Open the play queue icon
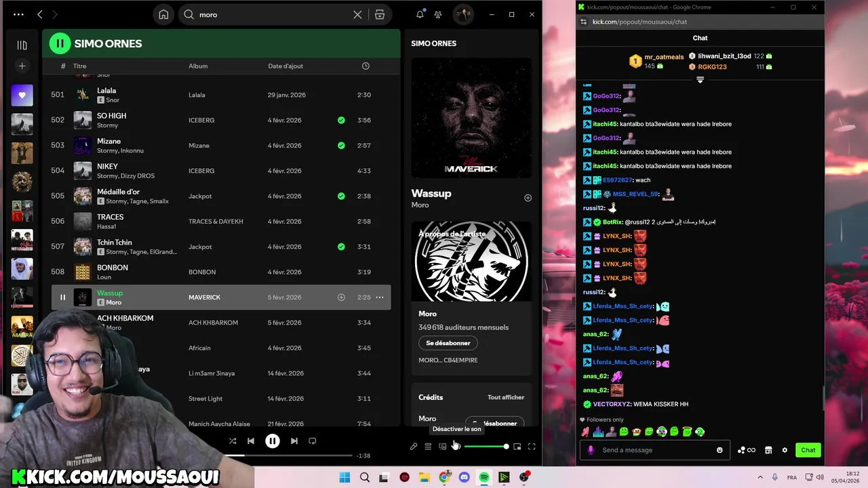This screenshot has height=488, width=868. 428,447
